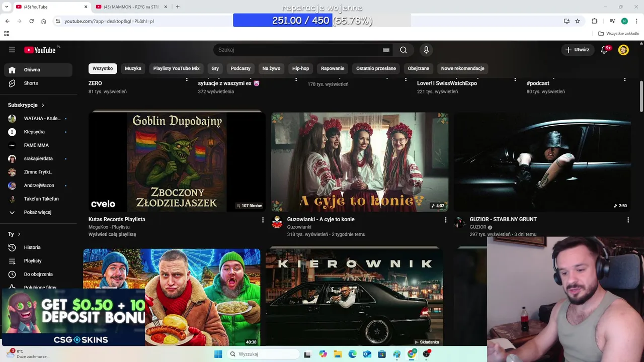
Task: Open options for GUZIOR STABILNY GRUNT
Action: (628, 220)
